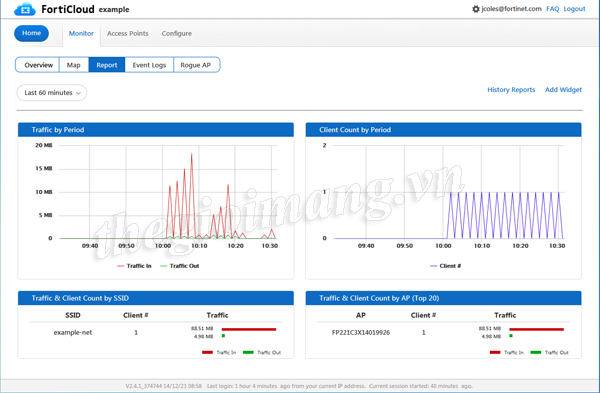Click the Add Widget link
Screen dimensions: 600x393
[x=563, y=90]
